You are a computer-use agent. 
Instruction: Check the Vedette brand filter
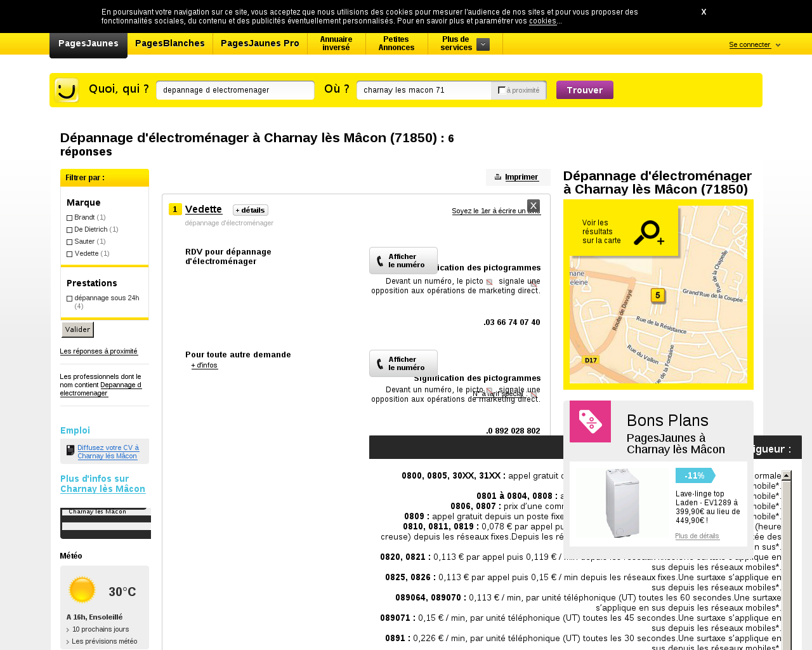(70, 254)
